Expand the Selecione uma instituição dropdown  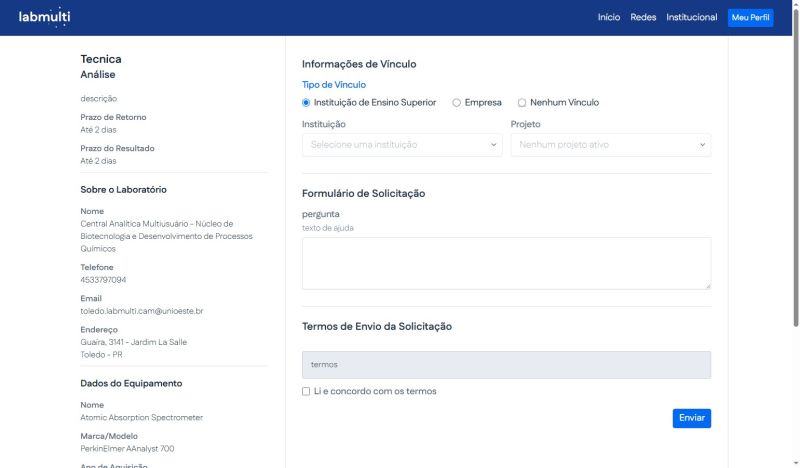click(x=401, y=145)
